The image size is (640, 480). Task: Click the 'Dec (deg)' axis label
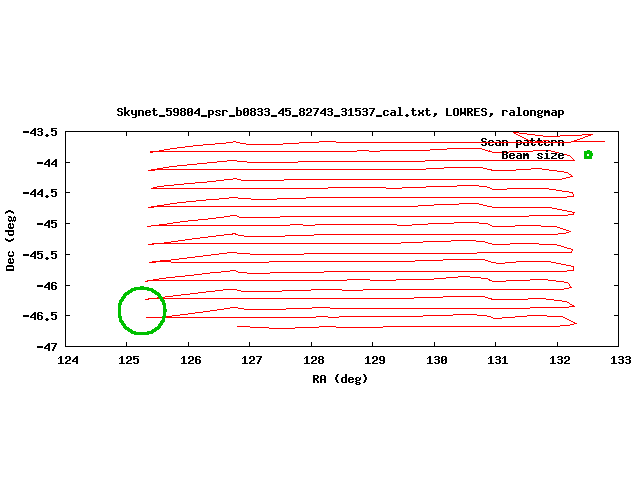point(10,240)
